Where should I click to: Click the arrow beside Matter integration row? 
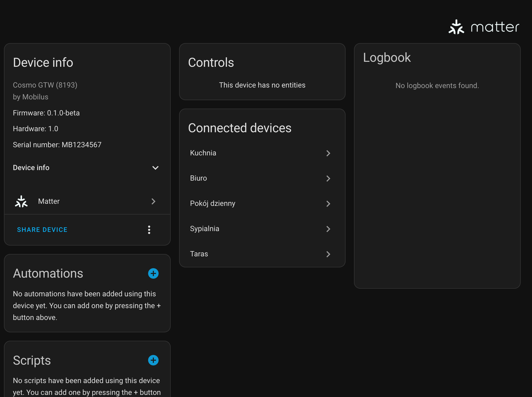tap(154, 201)
